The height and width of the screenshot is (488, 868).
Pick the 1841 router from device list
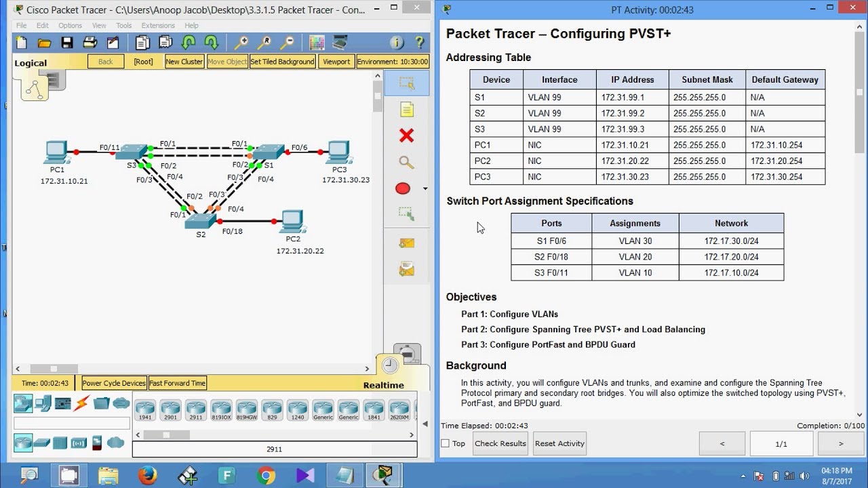374,410
